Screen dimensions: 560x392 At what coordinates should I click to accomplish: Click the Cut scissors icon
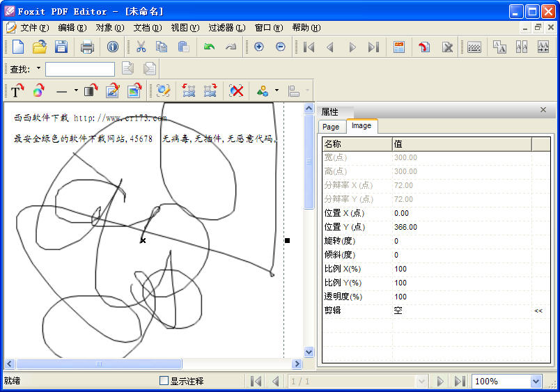tap(141, 47)
